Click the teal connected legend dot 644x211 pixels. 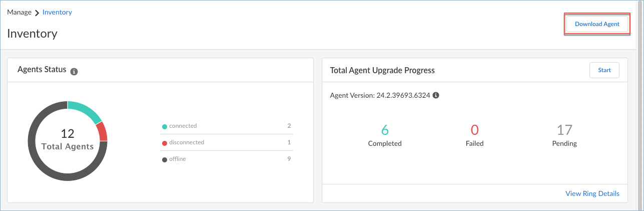pos(164,126)
